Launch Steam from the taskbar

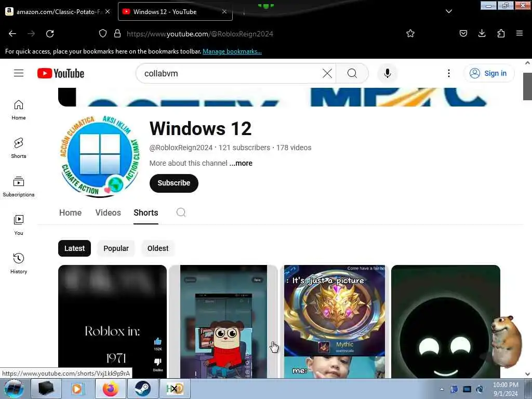pos(142,389)
